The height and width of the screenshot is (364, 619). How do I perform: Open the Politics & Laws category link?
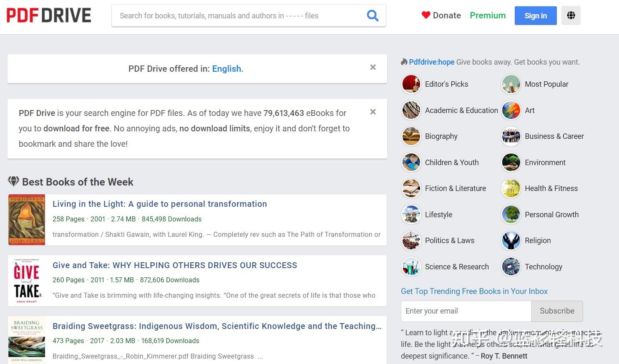coord(450,241)
